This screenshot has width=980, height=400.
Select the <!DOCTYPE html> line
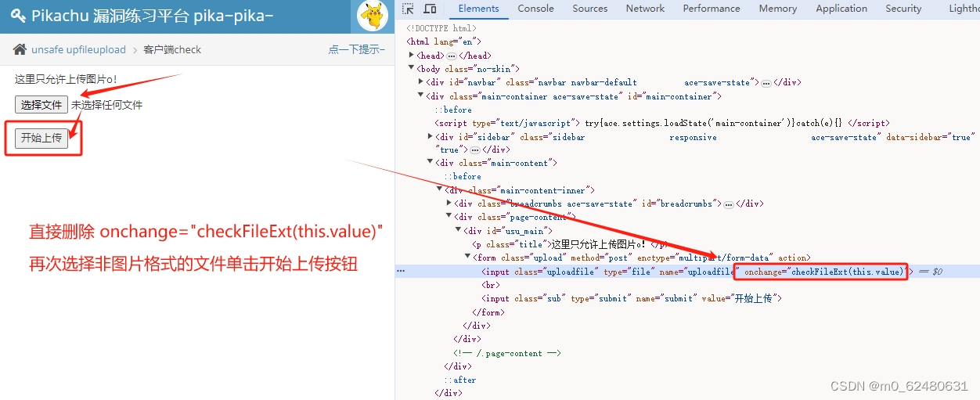[x=442, y=28]
